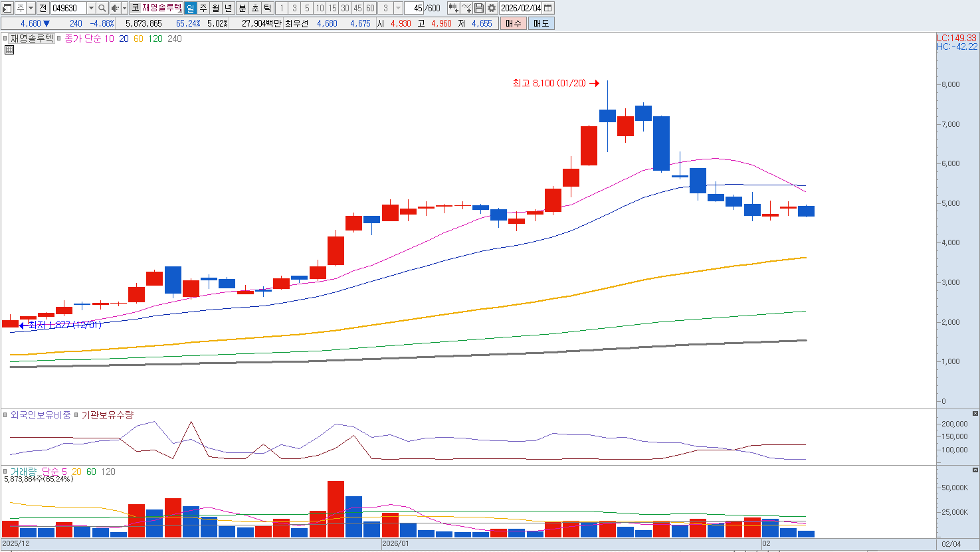This screenshot has height=552, width=980.
Task: Click the speaker sound icon
Action: coord(115,8)
